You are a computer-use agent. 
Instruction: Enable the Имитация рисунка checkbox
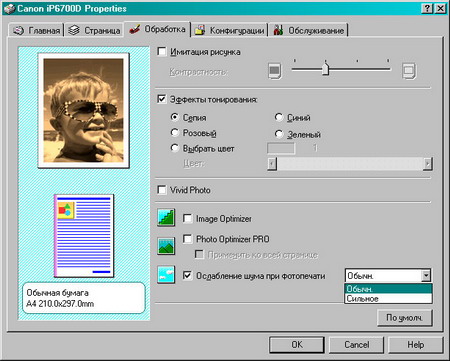tap(162, 52)
